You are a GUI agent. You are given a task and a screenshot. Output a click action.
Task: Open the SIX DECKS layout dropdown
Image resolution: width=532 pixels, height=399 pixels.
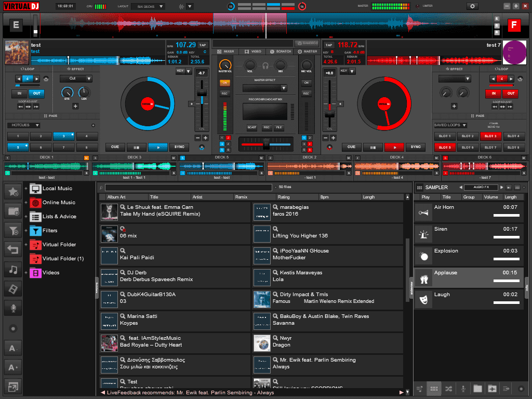(148, 6)
